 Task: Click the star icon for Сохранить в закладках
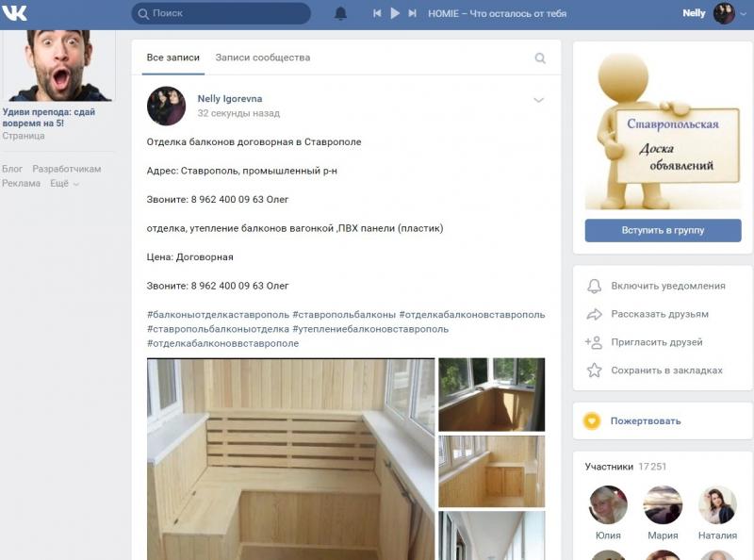(595, 370)
